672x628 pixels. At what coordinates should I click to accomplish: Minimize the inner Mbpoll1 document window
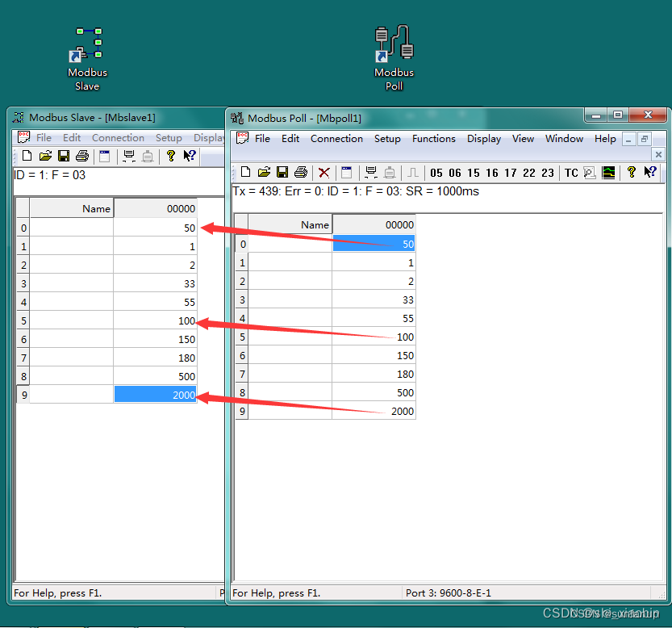coord(628,139)
